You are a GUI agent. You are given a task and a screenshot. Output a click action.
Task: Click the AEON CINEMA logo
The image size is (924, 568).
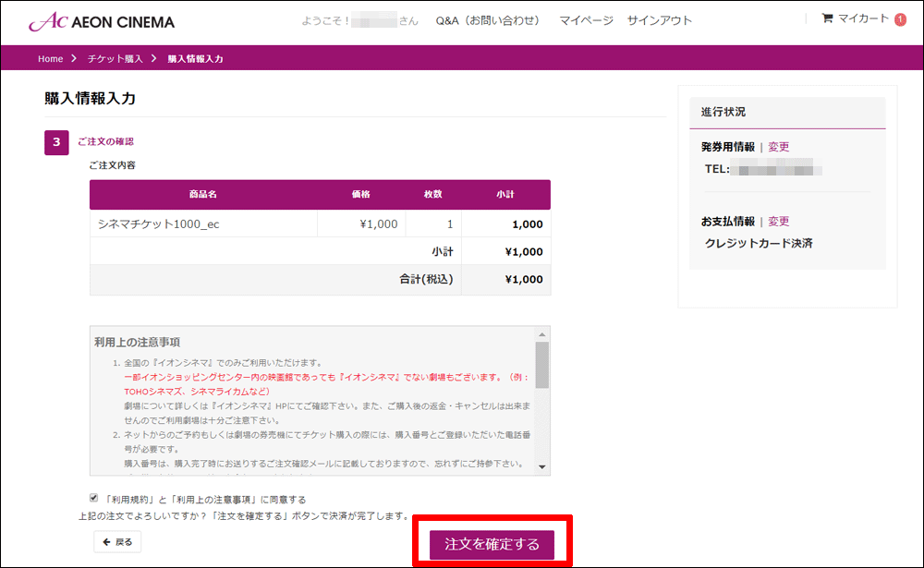(x=102, y=22)
